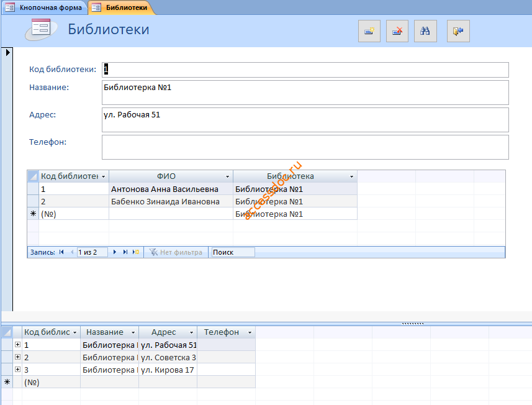Open the Адрес column dropdown in bottom datasheet

[x=191, y=332]
